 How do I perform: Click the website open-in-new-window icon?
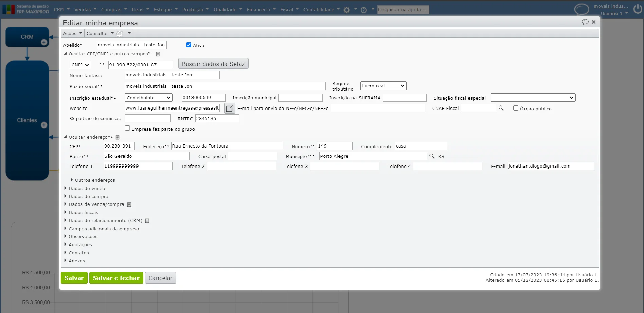click(230, 108)
